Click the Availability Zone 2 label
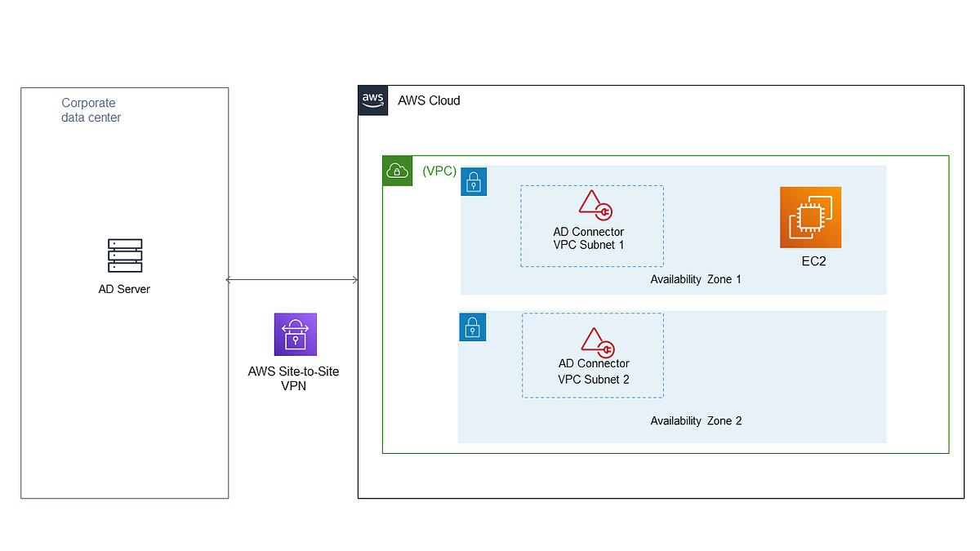980x551 pixels. [696, 420]
